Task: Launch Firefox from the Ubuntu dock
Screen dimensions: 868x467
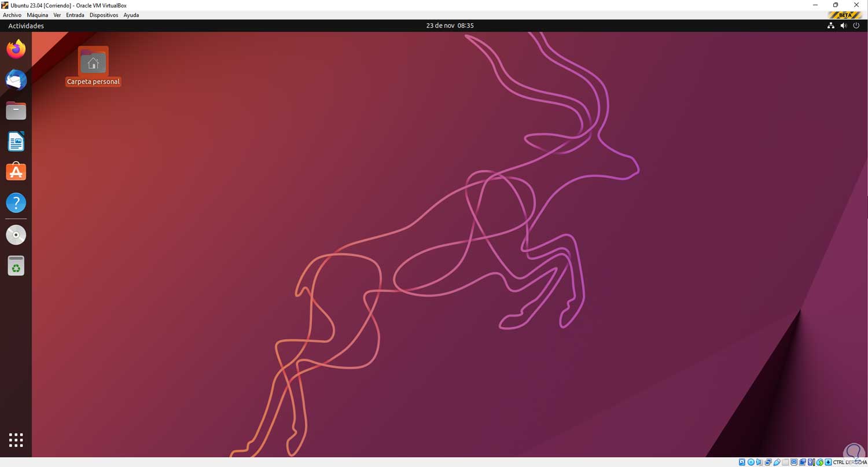Action: [x=16, y=49]
